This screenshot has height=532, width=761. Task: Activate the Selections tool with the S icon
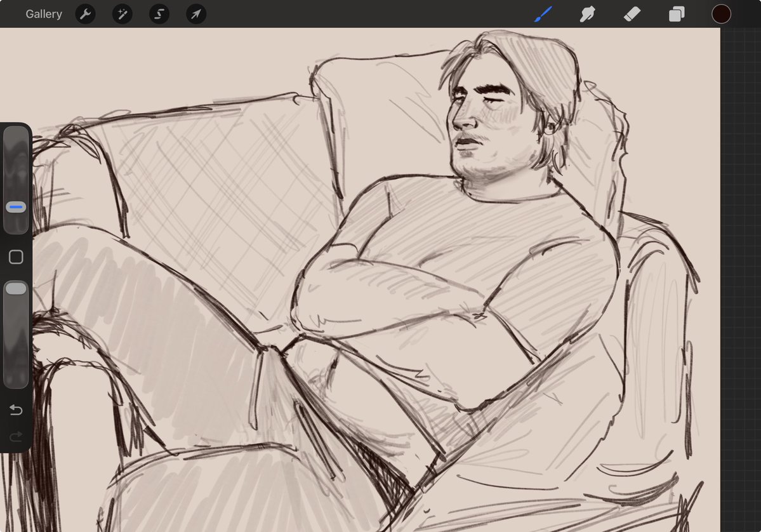[159, 13]
